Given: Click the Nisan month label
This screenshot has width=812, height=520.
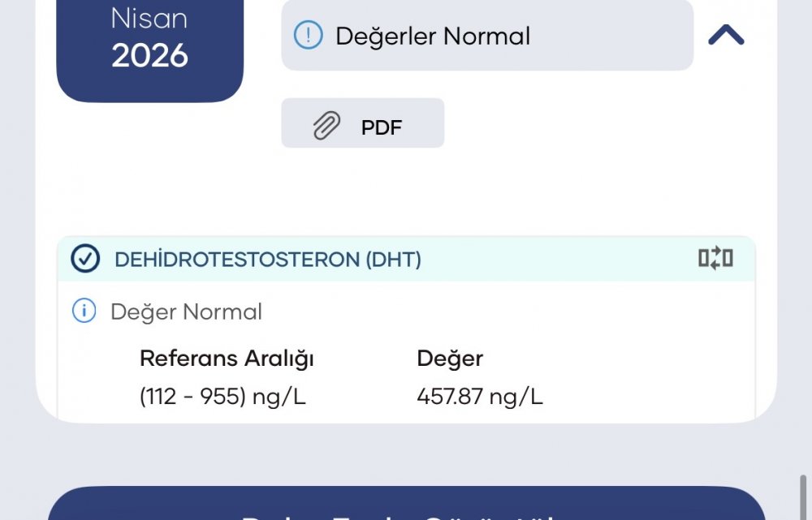Looking at the screenshot, I should 149,19.
